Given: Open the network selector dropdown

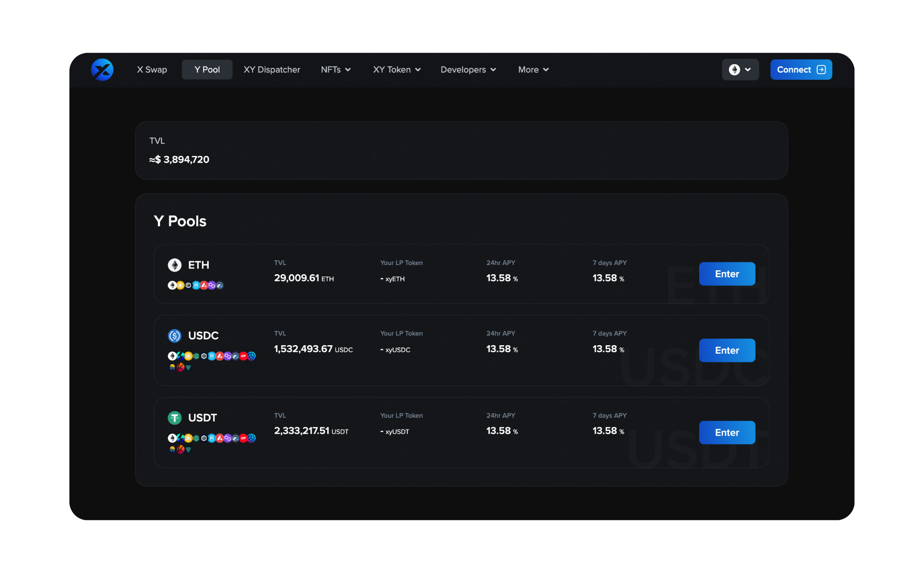Looking at the screenshot, I should (x=740, y=70).
